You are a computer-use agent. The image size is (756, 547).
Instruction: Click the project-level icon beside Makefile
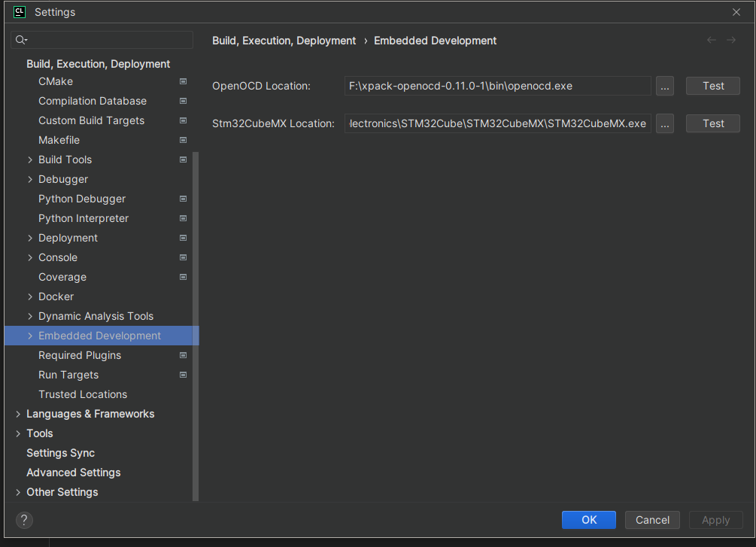183,140
